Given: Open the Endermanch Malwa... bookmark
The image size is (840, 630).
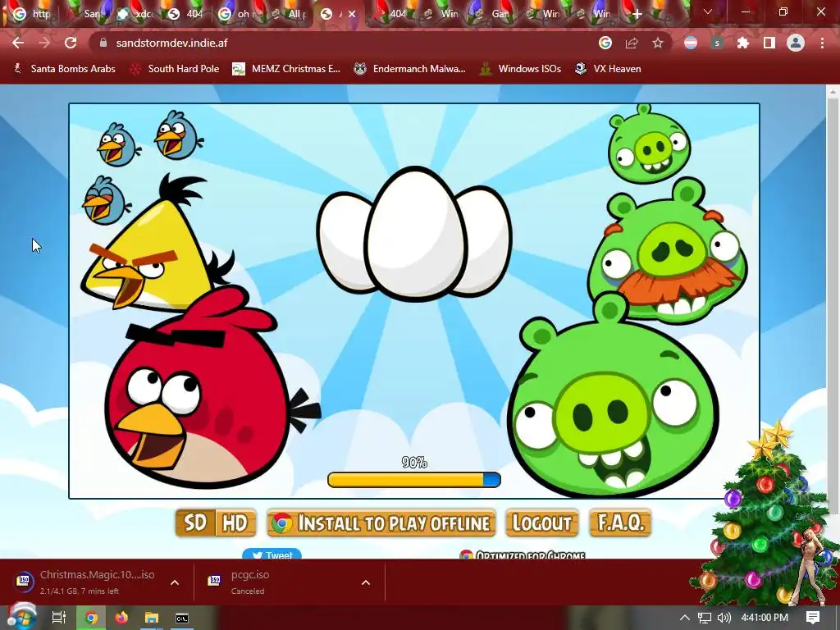Looking at the screenshot, I should pyautogui.click(x=410, y=69).
